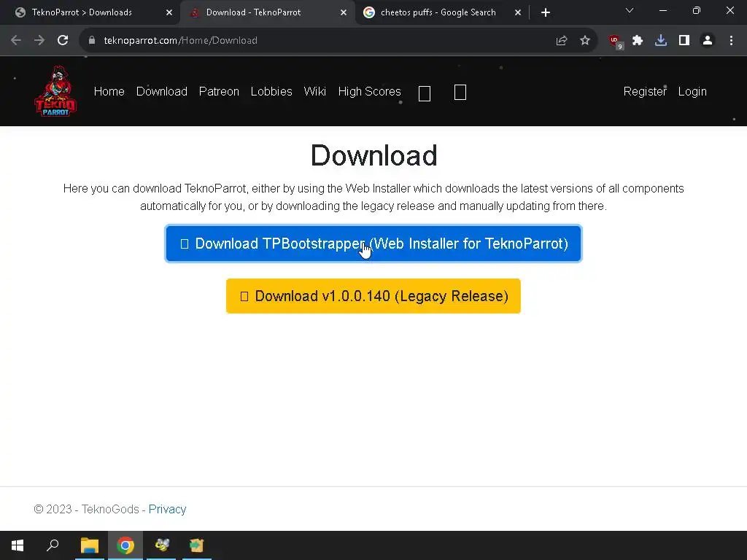This screenshot has height=560, width=747.
Task: Click Download v1.0.0.140 Legacy Release button
Action: tap(373, 296)
